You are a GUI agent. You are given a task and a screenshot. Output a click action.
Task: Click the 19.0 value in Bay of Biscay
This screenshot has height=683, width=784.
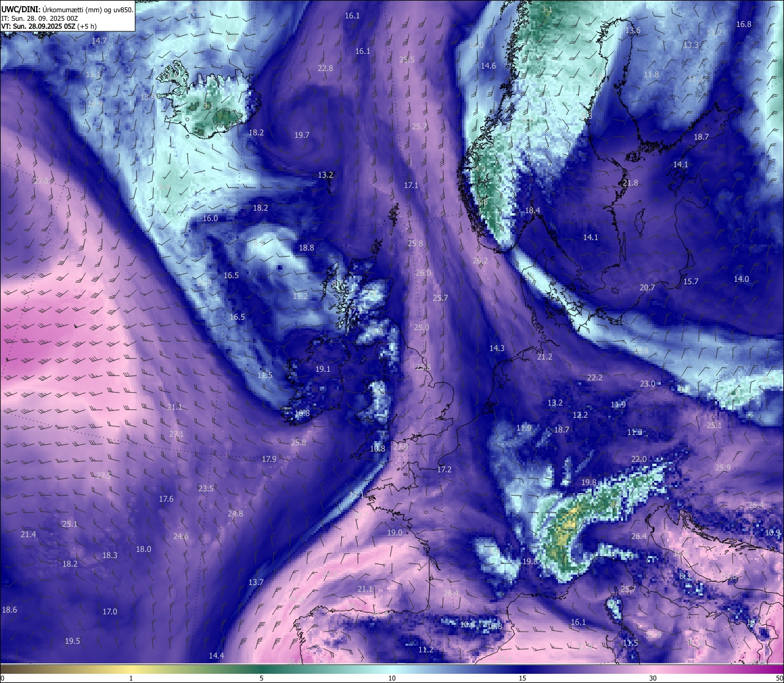[395, 532]
